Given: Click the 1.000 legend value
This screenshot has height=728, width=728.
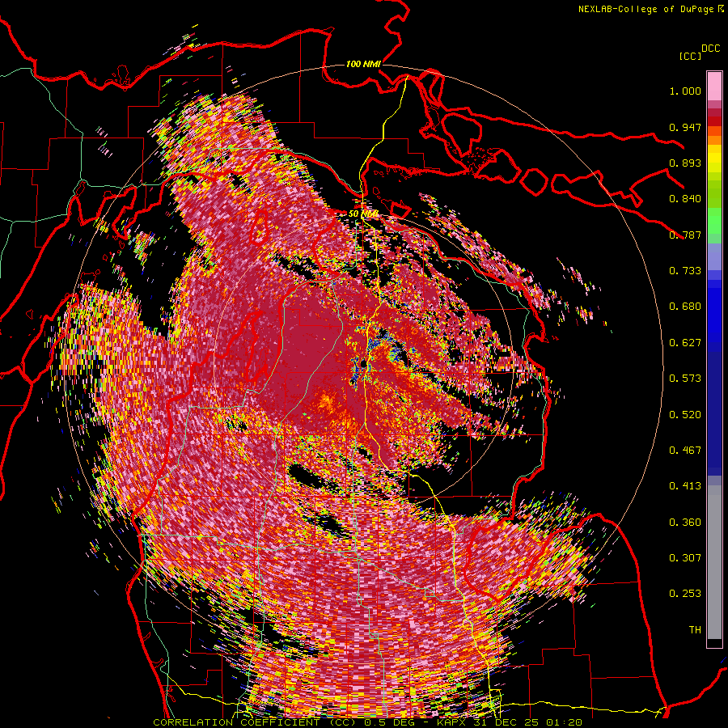Looking at the screenshot, I should 685,91.
